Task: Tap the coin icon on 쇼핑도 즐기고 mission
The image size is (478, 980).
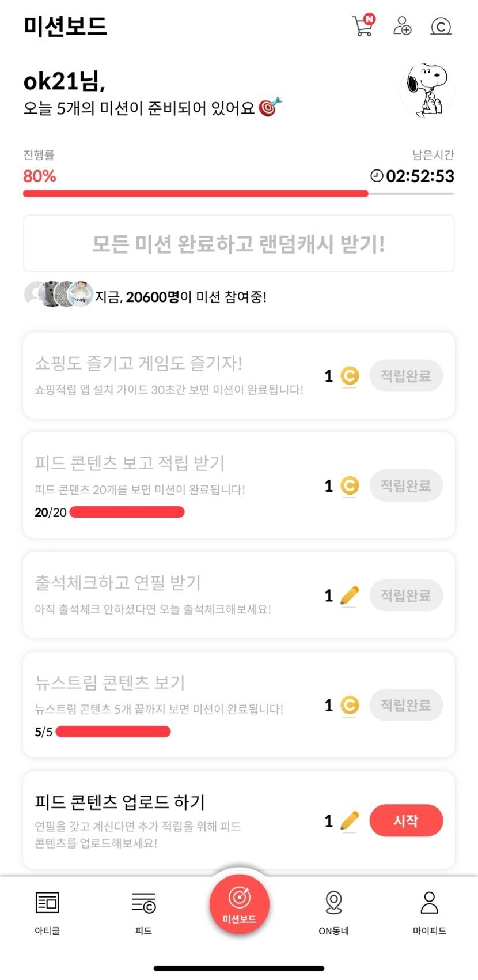Action: (x=350, y=376)
